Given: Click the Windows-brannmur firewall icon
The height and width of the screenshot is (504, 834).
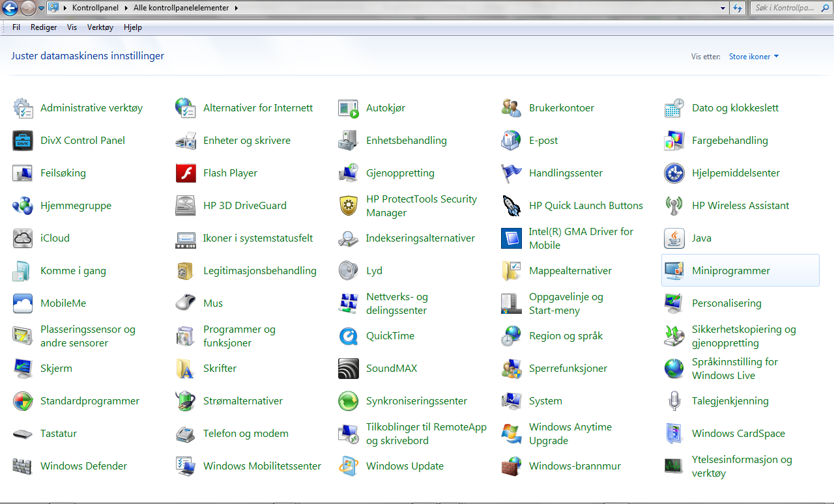Looking at the screenshot, I should pyautogui.click(x=511, y=466).
